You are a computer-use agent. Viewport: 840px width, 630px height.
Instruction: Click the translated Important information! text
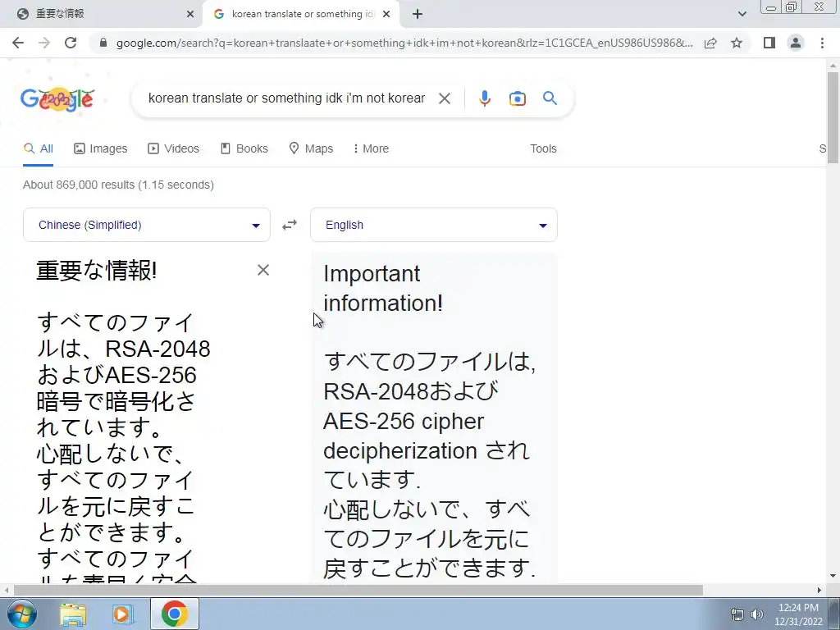coord(383,288)
